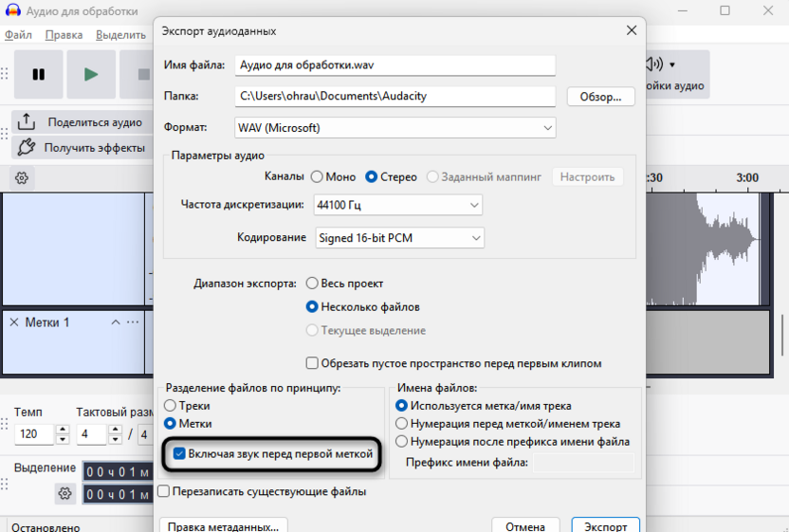Image resolution: width=789 pixels, height=532 pixels.
Task: Click the audio waveform clip in track
Action: (703, 249)
